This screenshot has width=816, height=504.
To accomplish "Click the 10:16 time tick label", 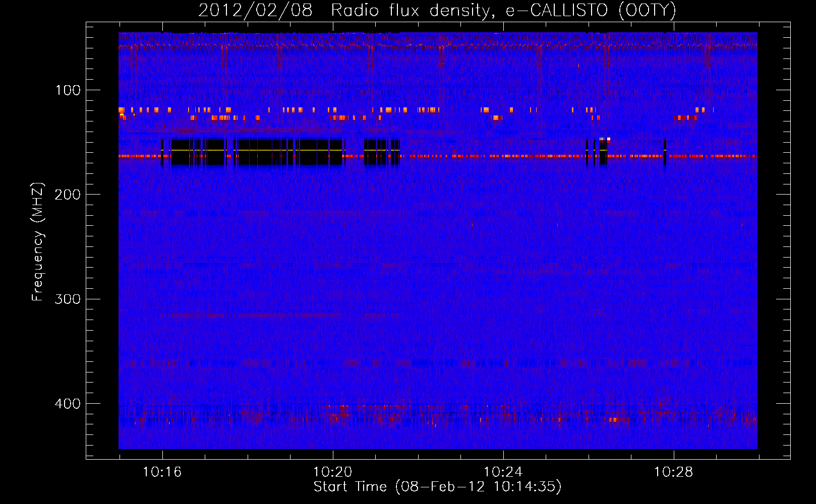I will 162,472.
